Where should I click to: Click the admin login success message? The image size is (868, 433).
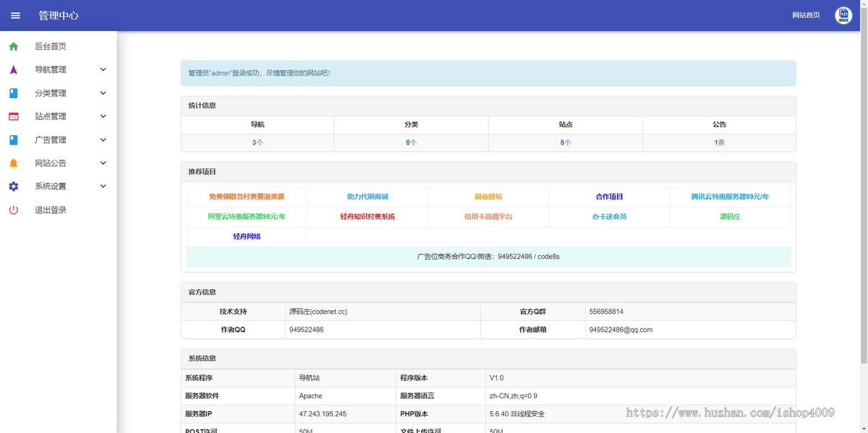488,73
